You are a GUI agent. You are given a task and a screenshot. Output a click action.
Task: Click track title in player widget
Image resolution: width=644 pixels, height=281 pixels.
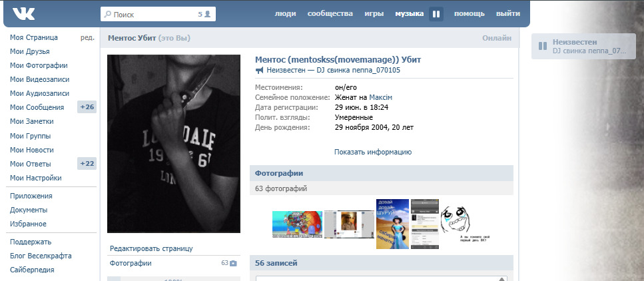click(x=589, y=51)
